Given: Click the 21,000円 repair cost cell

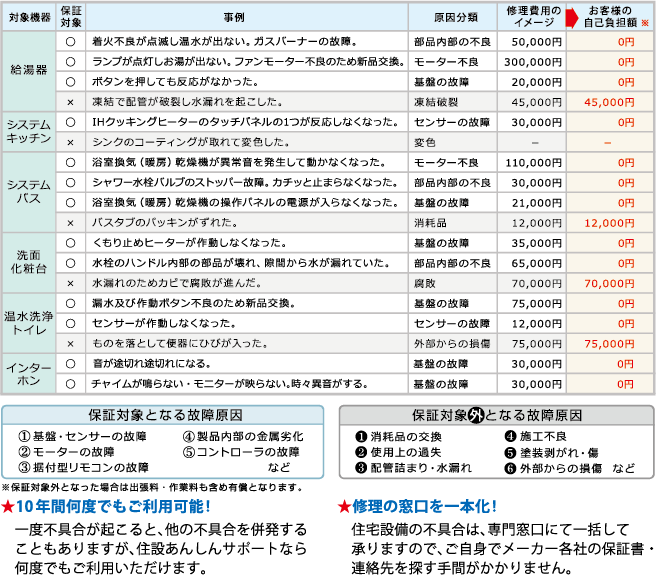Looking at the screenshot, I should tap(532, 203).
